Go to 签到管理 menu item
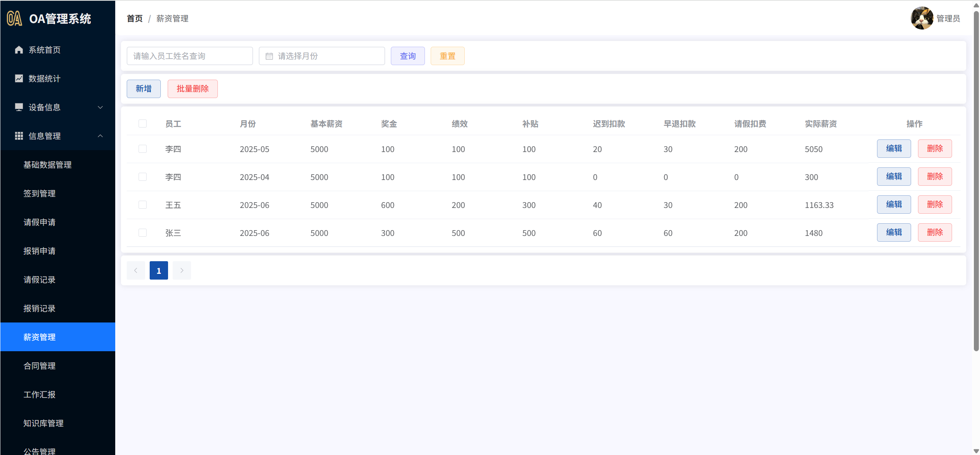 (39, 193)
